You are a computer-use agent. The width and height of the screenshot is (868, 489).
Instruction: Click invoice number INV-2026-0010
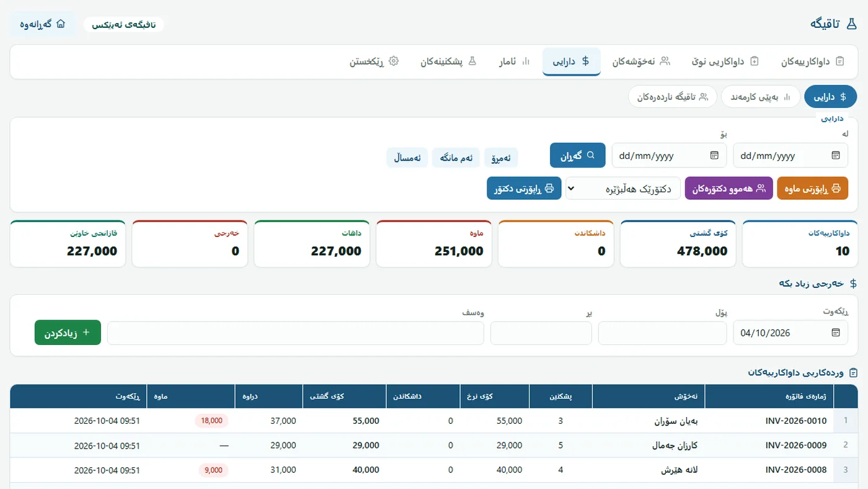pos(796,421)
